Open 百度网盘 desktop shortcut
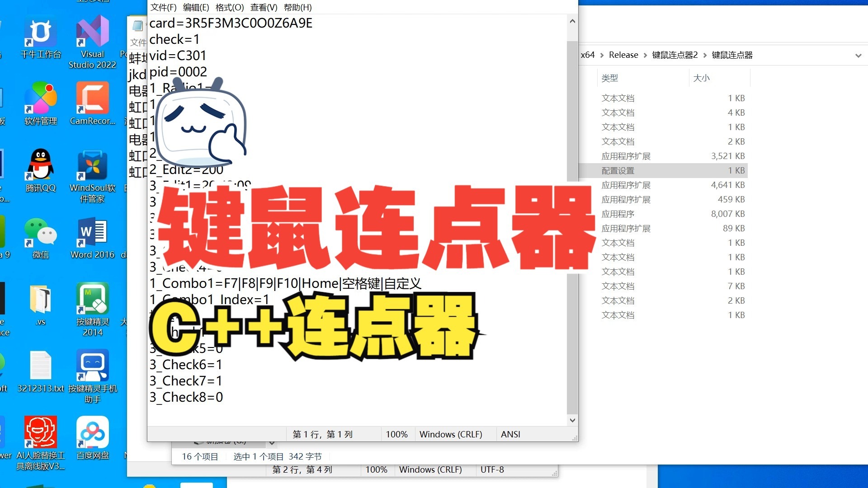868x488 pixels. (93, 437)
